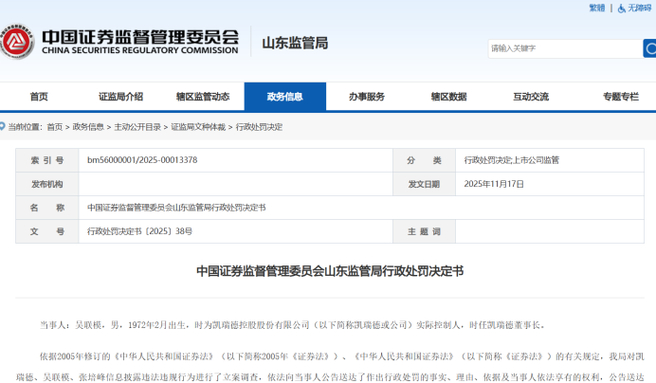656x383 pixels.
Task: Open the 证监局介绍 navigation tab
Action: click(121, 97)
